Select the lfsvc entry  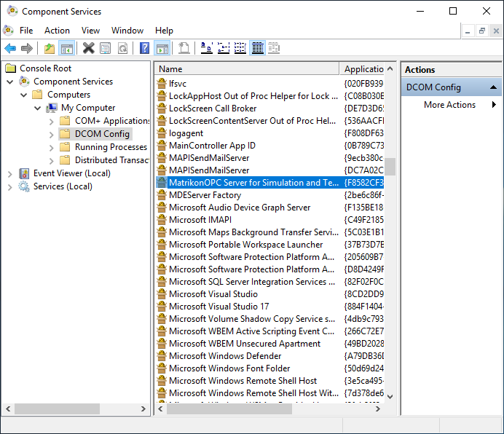pos(178,84)
